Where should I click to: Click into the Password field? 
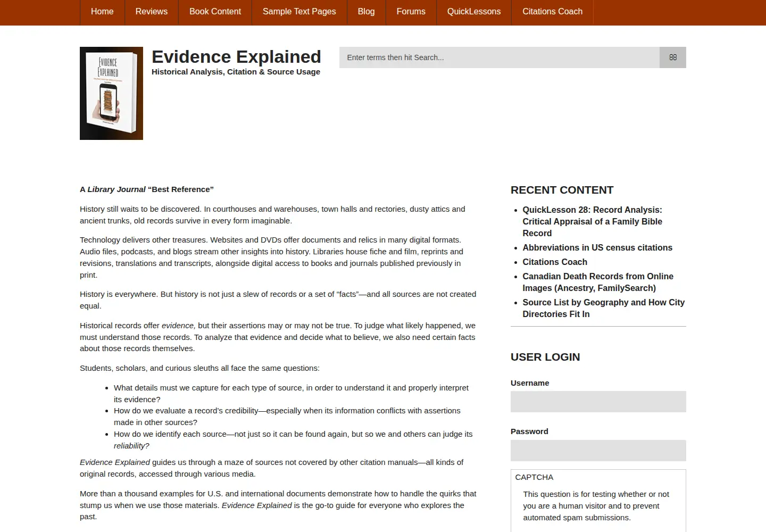(x=598, y=450)
